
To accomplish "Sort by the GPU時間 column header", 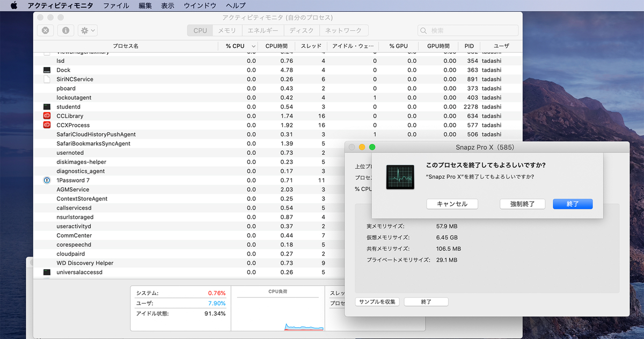I will tap(438, 46).
